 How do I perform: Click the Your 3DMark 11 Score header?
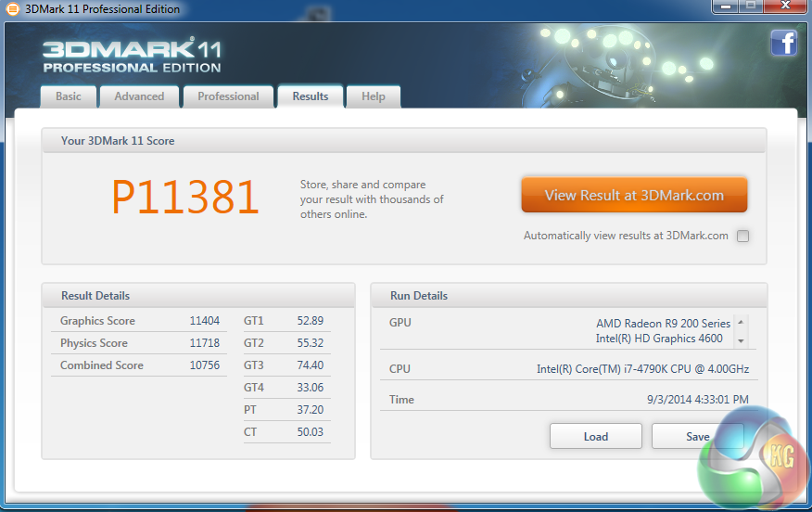click(x=404, y=140)
